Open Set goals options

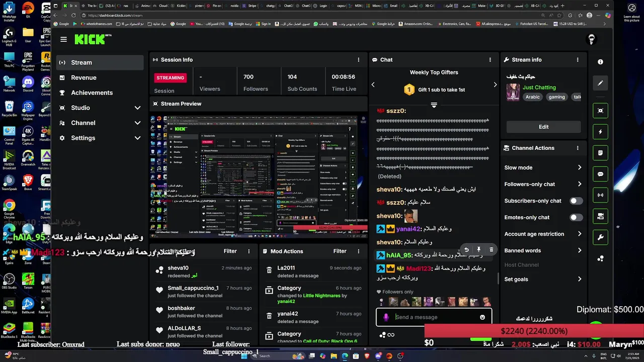coord(543,280)
